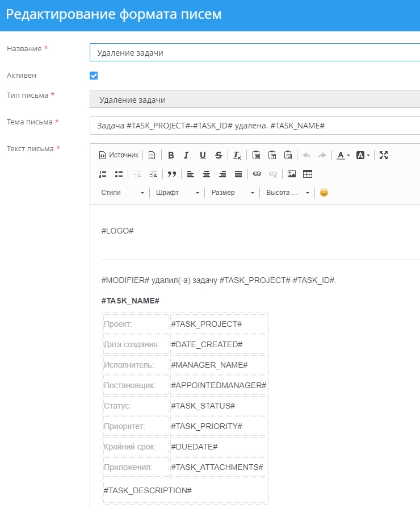Toggle the block quote button
Viewport: 420px width, 508px height.
[x=172, y=174]
